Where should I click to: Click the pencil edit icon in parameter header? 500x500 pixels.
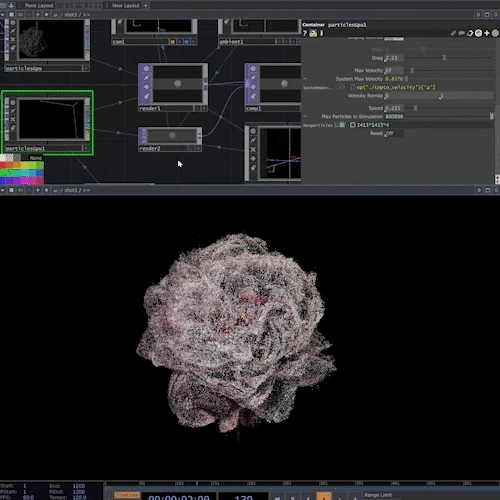(453, 33)
